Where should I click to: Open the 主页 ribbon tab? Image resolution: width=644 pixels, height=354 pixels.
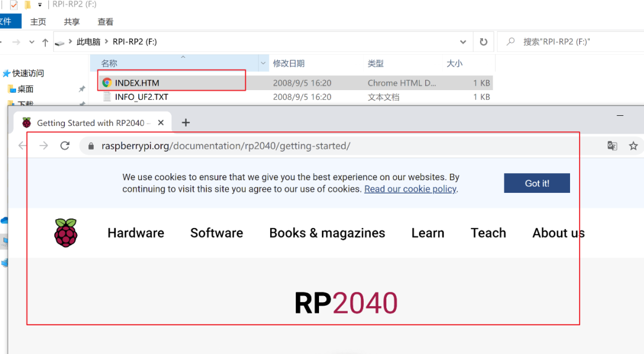(38, 22)
